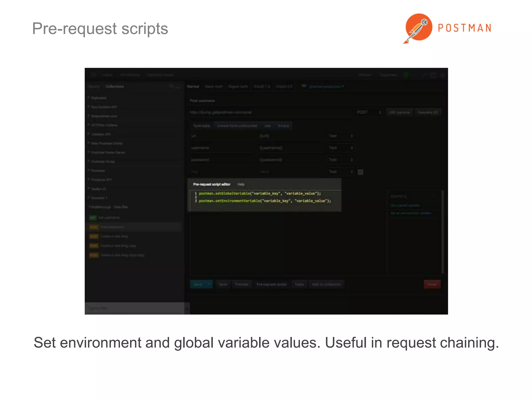Screen dimensions: 532x399
Task: Open the Text type dropdown in username row
Action: (x=341, y=148)
